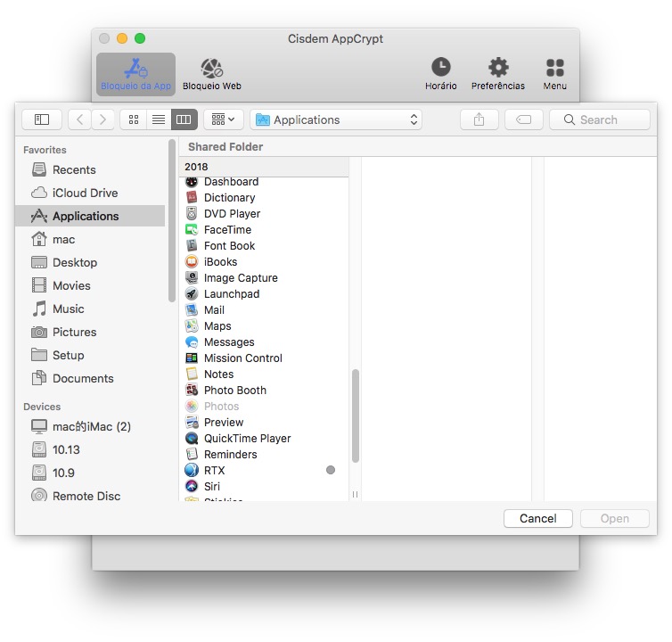The width and height of the screenshot is (672, 642).
Task: Select the 10.13 disk
Action: click(x=91, y=450)
